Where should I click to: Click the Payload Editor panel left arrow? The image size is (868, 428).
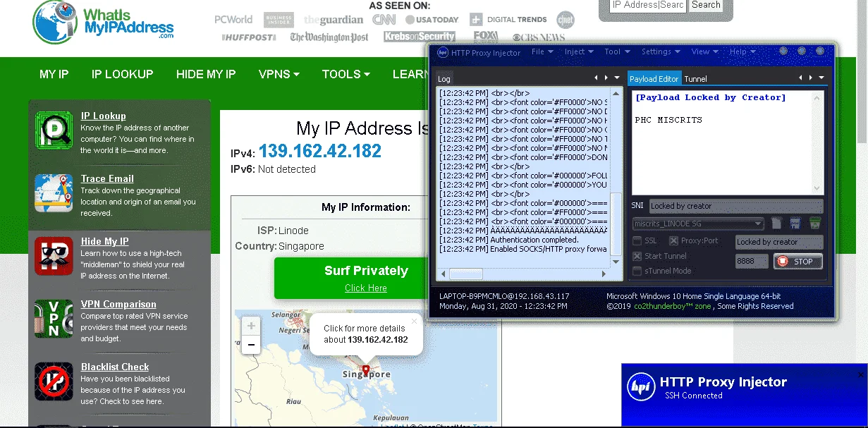coord(801,78)
